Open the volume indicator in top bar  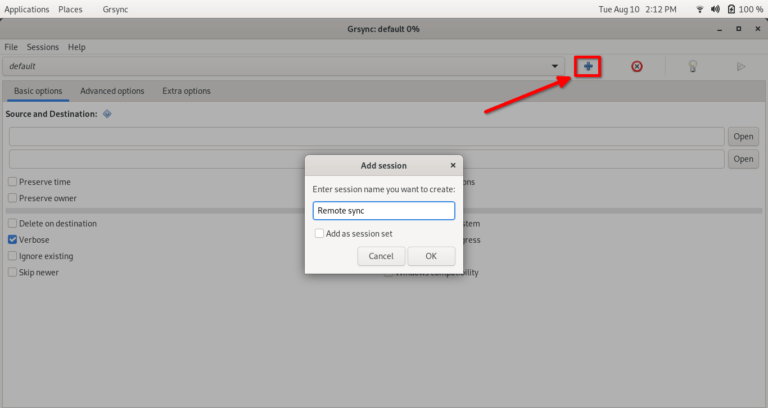(x=715, y=9)
